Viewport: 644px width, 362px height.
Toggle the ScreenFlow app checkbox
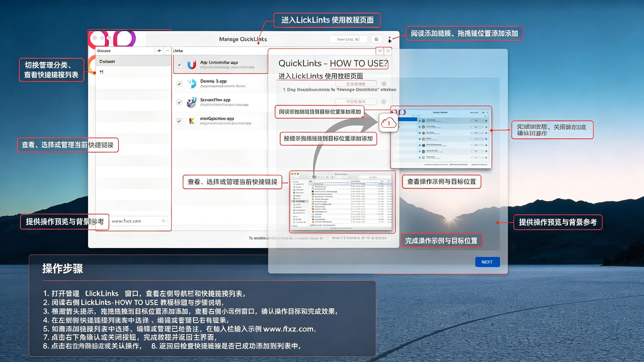click(179, 102)
